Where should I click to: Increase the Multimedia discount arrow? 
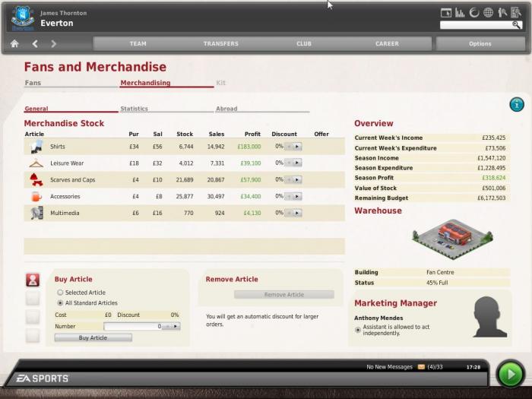tap(297, 213)
